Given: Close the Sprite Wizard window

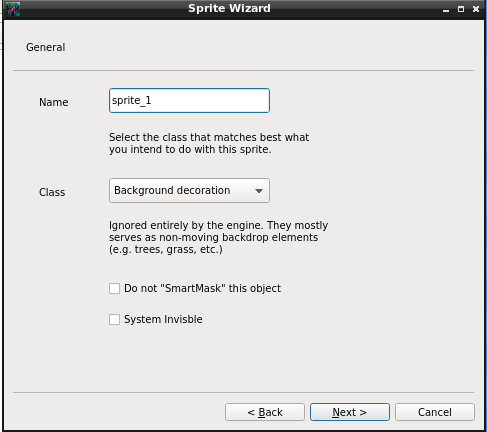Looking at the screenshot, I should (x=476, y=9).
